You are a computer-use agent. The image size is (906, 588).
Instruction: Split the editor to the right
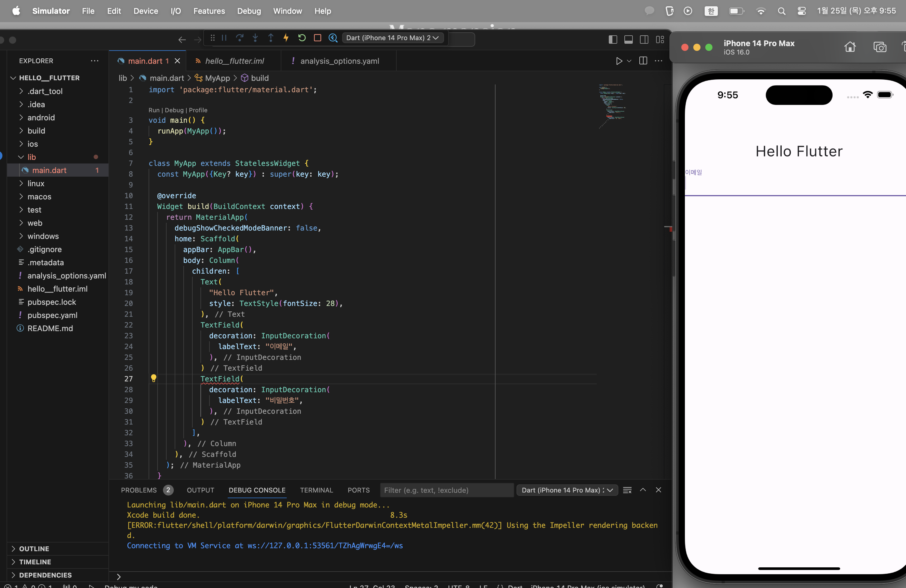(643, 61)
